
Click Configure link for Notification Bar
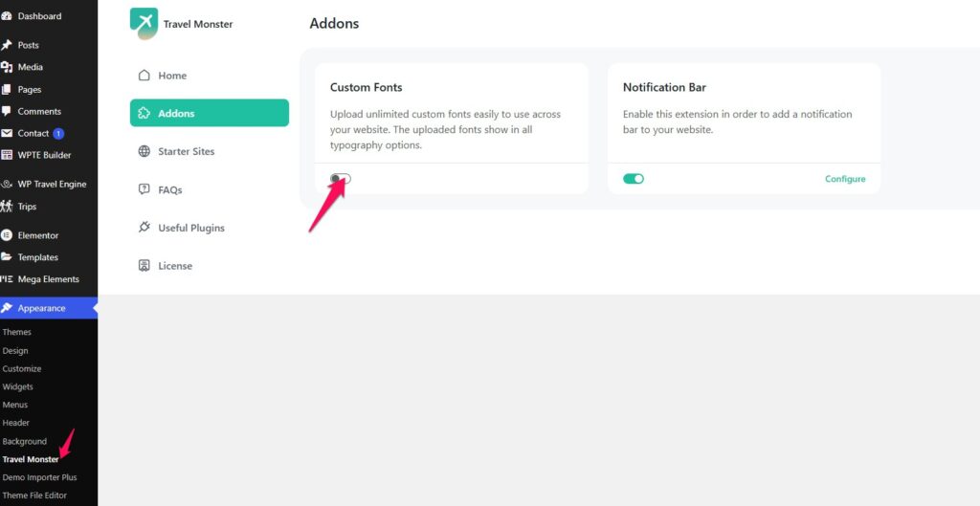click(845, 179)
